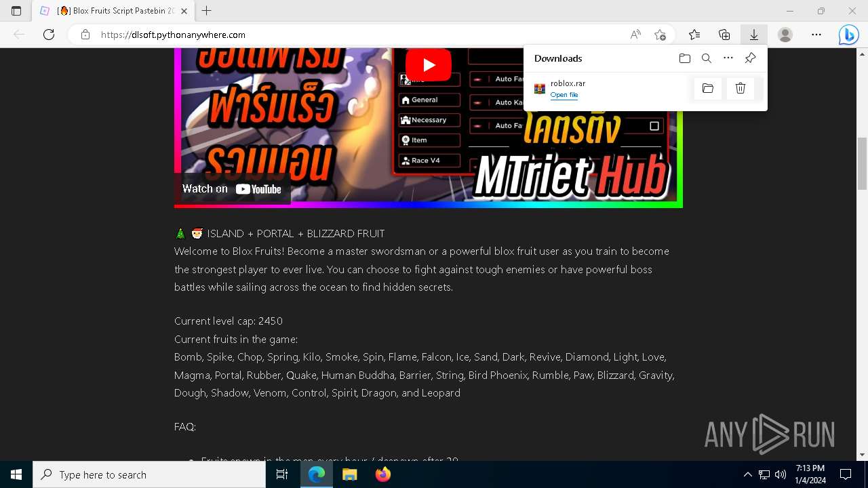Screen dimensions: 868x488
Task: Toggle the Downloads toolbar button
Action: [753, 35]
